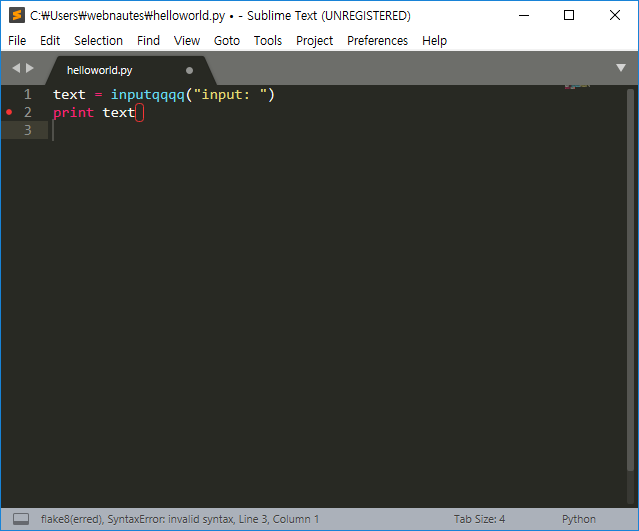Click line number 2 in gutter
The height and width of the screenshot is (531, 639).
tap(27, 112)
